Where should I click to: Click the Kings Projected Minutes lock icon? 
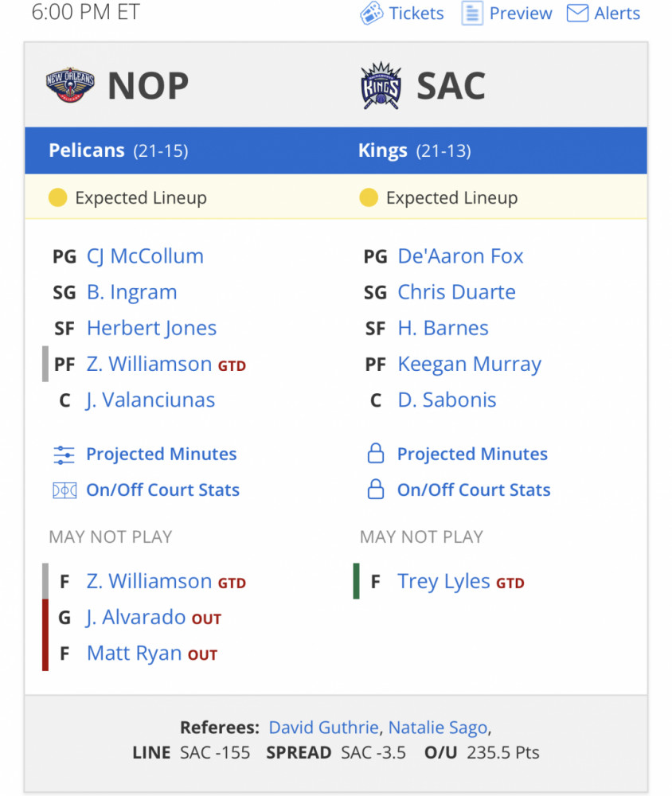coord(375,454)
